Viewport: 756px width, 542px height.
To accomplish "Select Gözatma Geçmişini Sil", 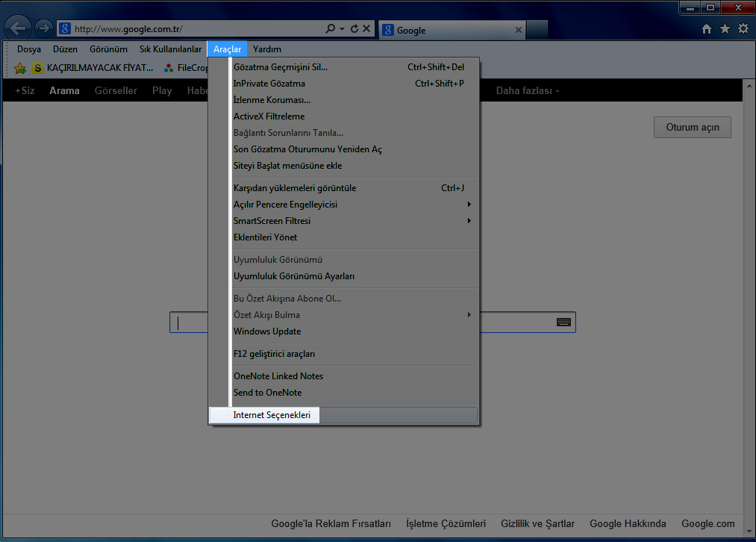I will click(x=344, y=67).
